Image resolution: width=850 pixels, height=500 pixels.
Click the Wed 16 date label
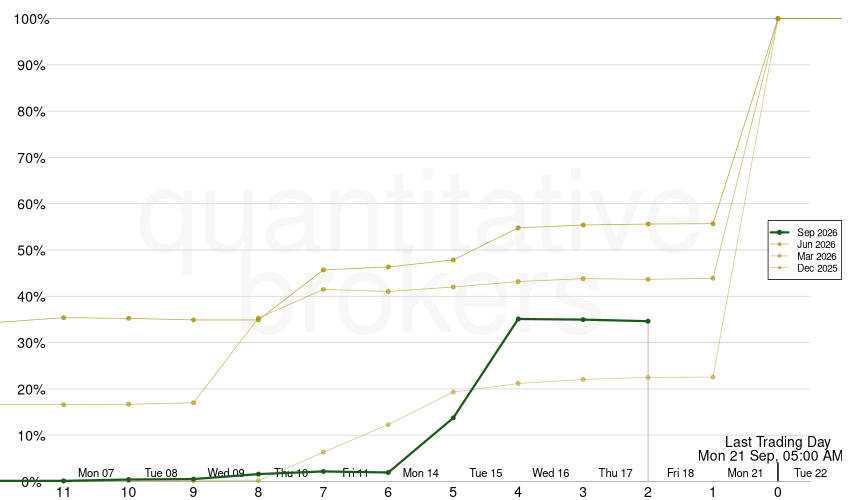click(x=551, y=473)
